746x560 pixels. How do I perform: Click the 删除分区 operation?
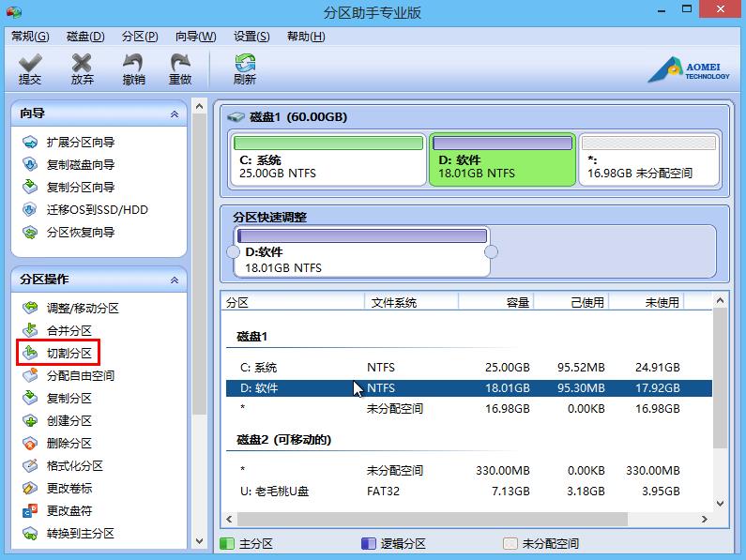57,443
